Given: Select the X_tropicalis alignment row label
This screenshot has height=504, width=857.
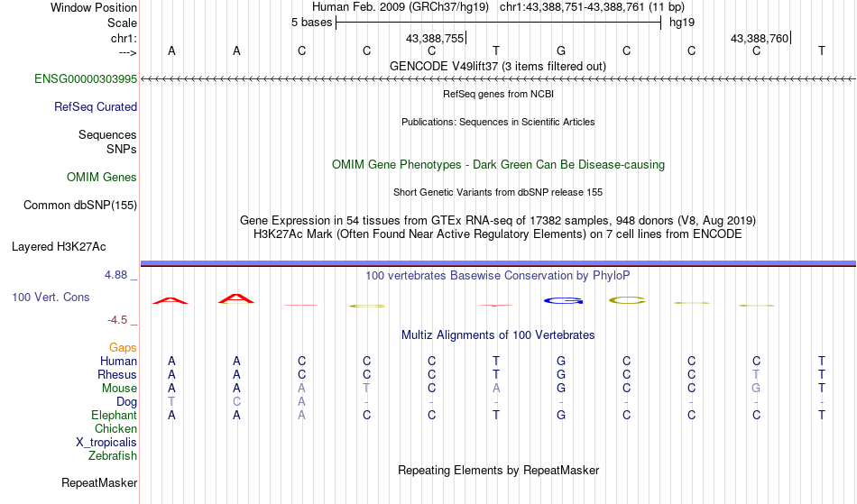Looking at the screenshot, I should click(106, 443).
